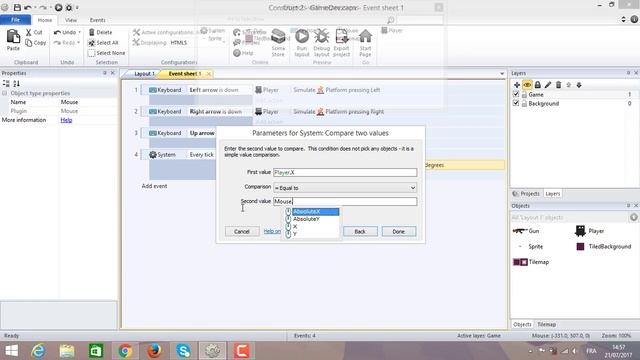Click the rename layer pencil icon
This screenshot has width=640, height=360.
click(x=548, y=85)
